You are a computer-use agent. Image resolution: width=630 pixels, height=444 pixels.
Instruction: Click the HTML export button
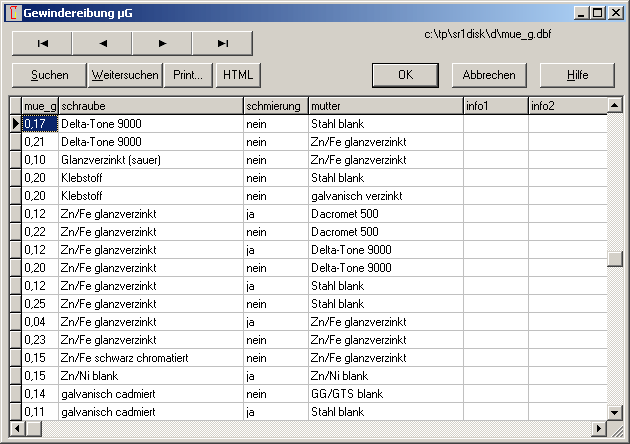[237, 75]
